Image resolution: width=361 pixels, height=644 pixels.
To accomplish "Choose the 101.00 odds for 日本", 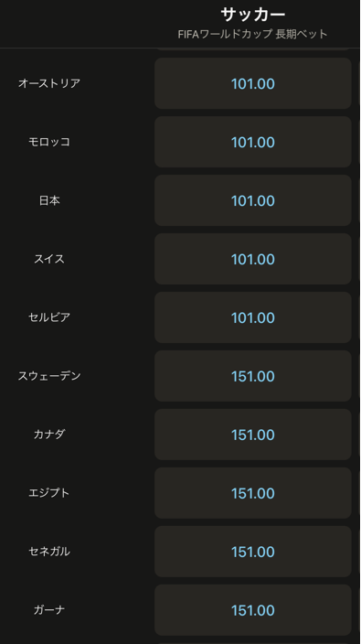I will pos(252,200).
